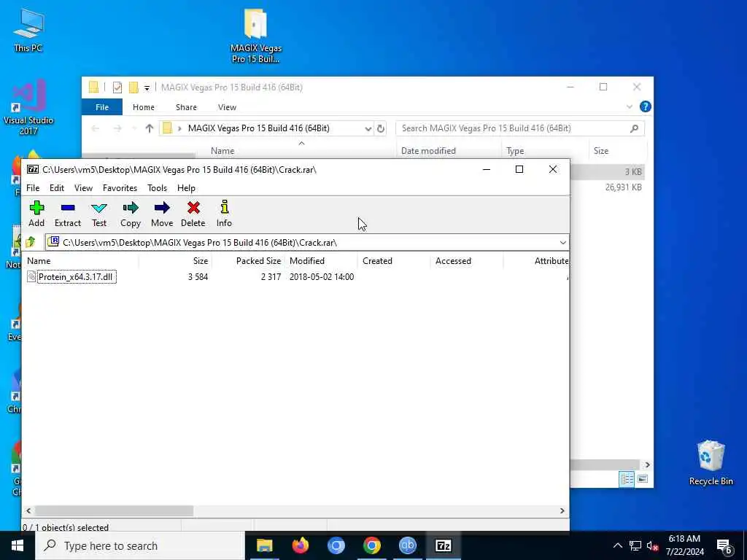This screenshot has height=560, width=747.
Task: Expand the Explorer ribbon chevron
Action: (630, 107)
